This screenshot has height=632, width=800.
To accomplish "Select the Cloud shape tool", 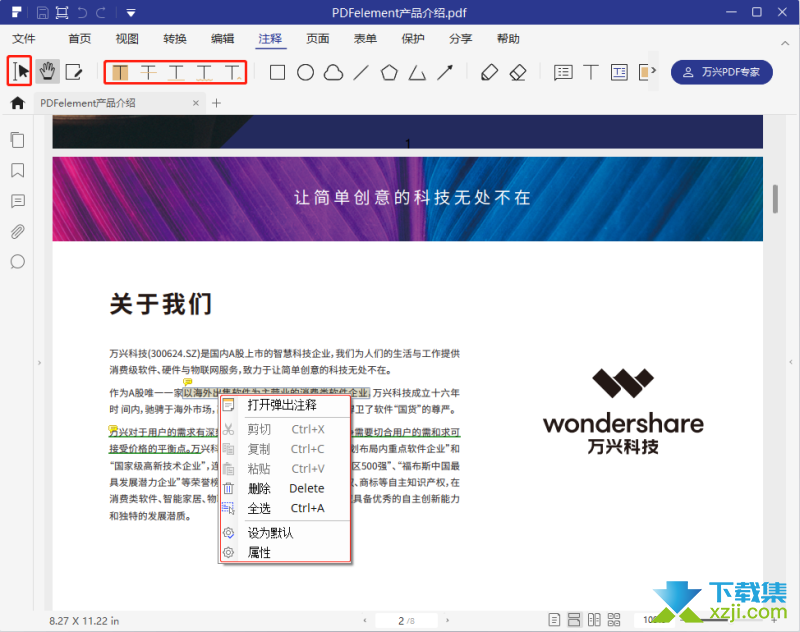I will [333, 72].
